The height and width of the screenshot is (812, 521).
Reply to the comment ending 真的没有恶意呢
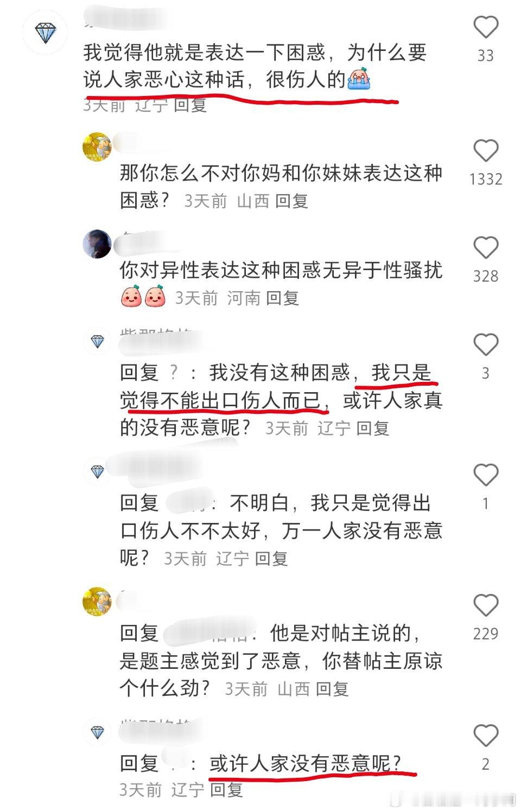coord(373,429)
